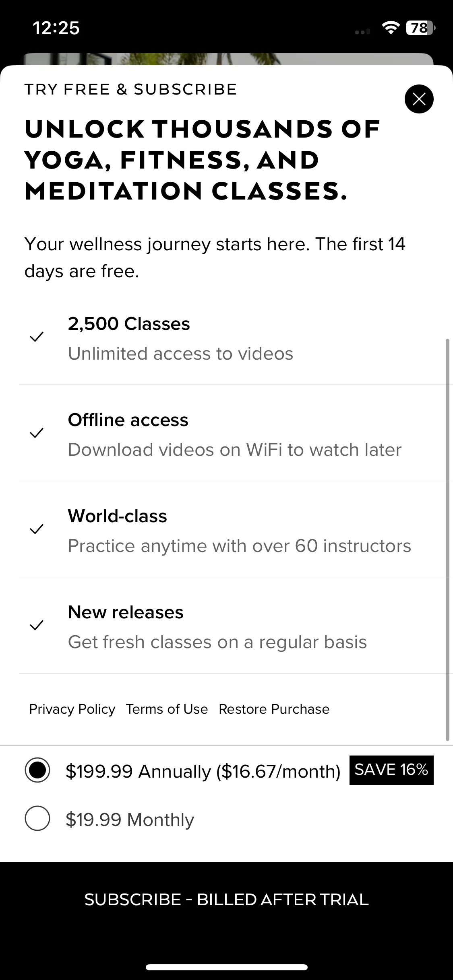Tap checkmark icon beside New releases
Screen dimensions: 453x980
pos(37,625)
